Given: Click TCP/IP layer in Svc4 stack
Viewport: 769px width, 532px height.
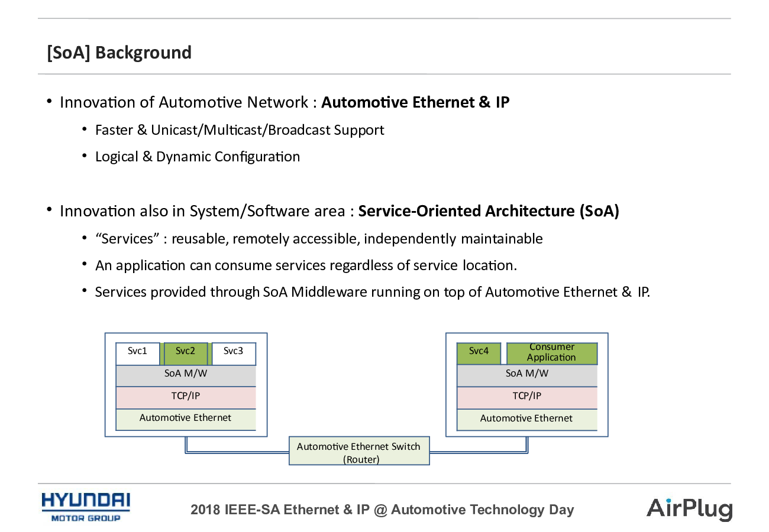Looking at the screenshot, I should coord(527,398).
